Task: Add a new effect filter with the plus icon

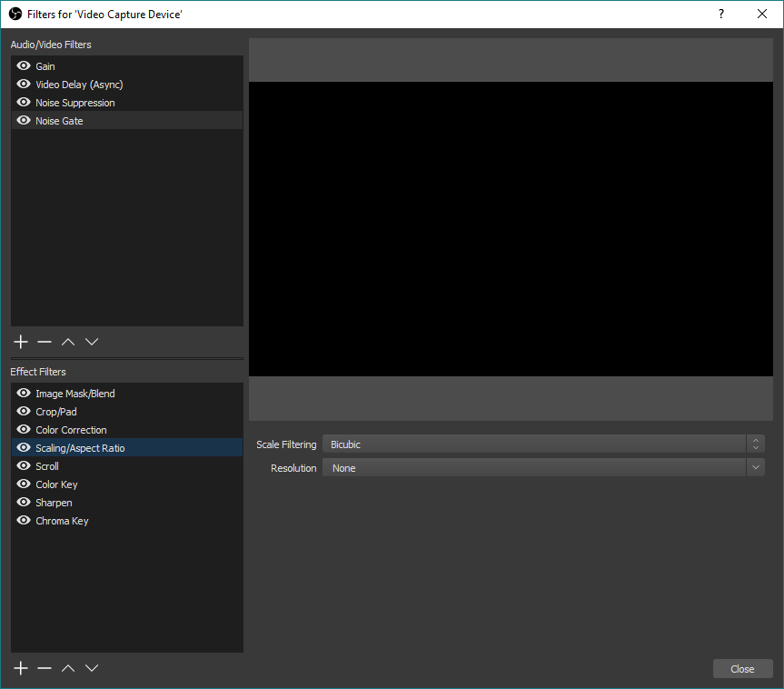Action: 20,667
